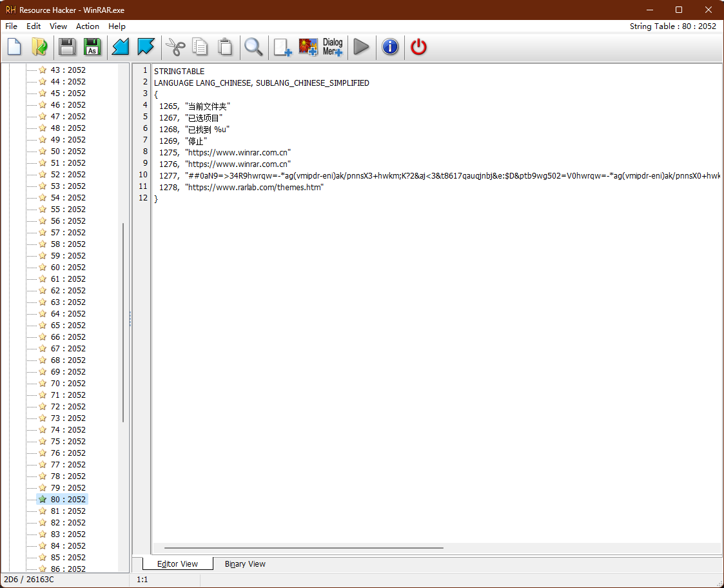
Task: Select tree item 47 : 2052
Action: pos(68,117)
